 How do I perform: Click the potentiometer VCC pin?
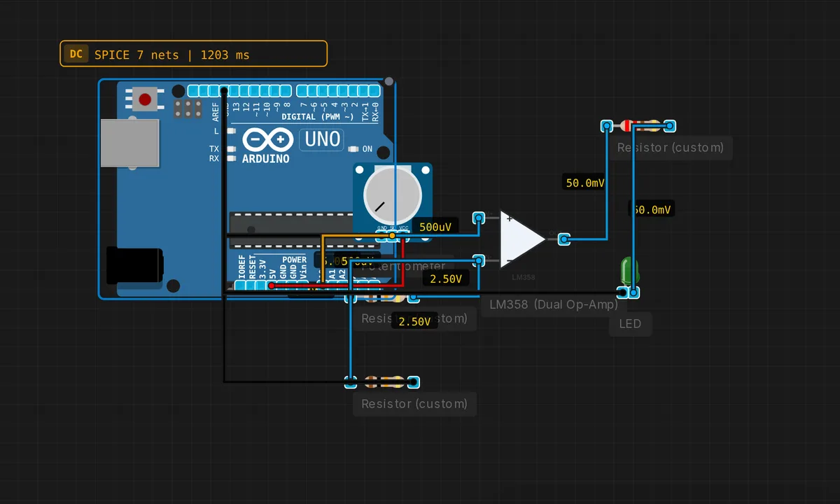(403, 236)
